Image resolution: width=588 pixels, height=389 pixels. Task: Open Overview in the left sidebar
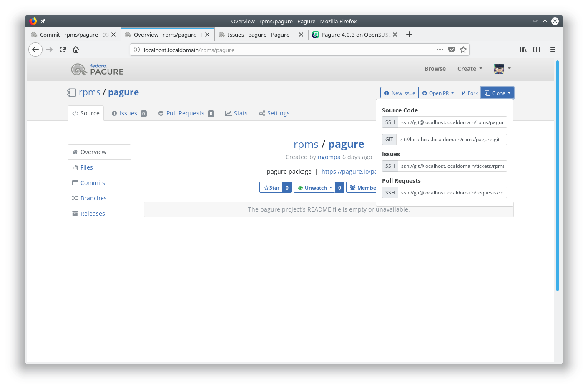[99, 152]
